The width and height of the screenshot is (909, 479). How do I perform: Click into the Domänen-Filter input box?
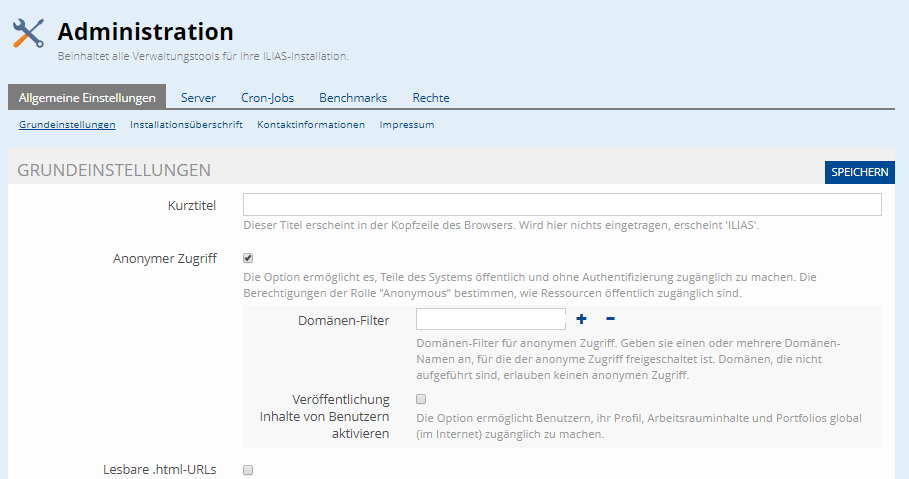(491, 319)
